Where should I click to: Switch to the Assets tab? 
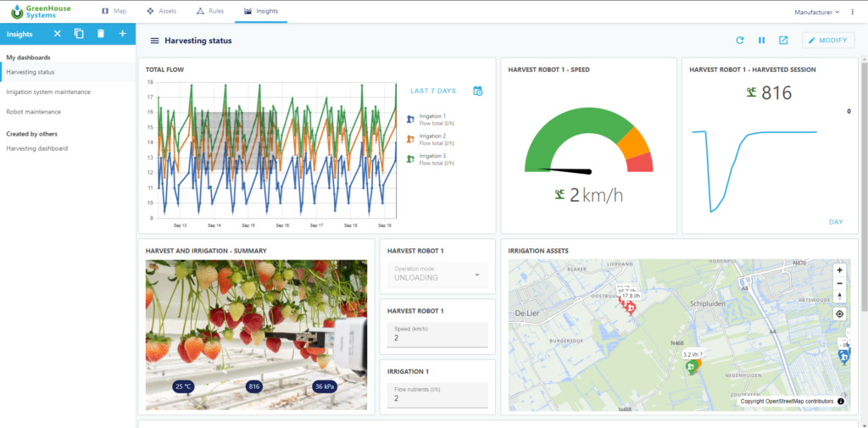tap(162, 12)
